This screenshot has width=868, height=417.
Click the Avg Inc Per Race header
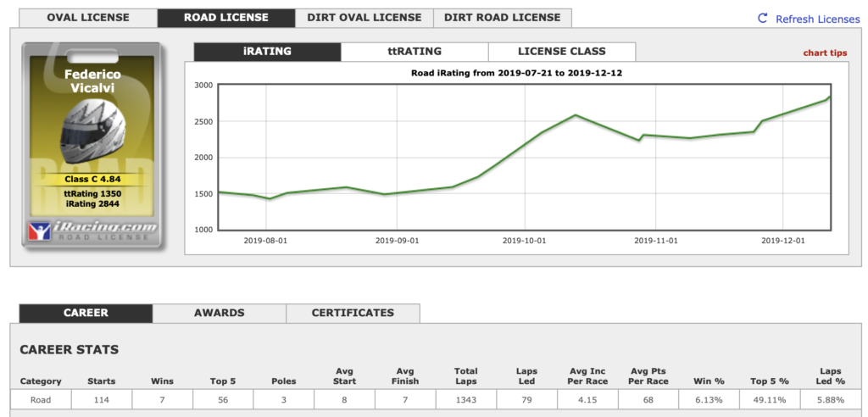click(587, 376)
